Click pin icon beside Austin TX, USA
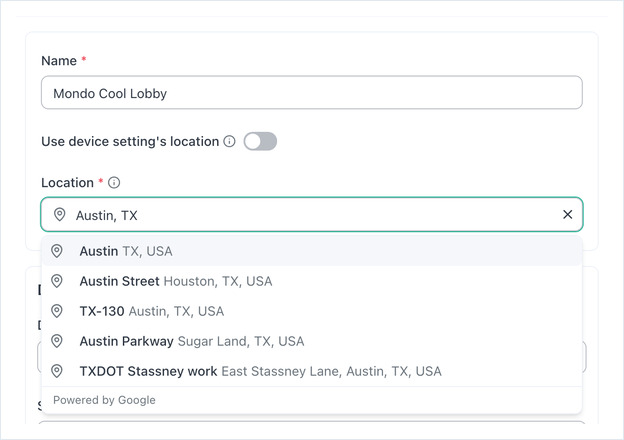This screenshot has height=440, width=624. pyautogui.click(x=57, y=251)
